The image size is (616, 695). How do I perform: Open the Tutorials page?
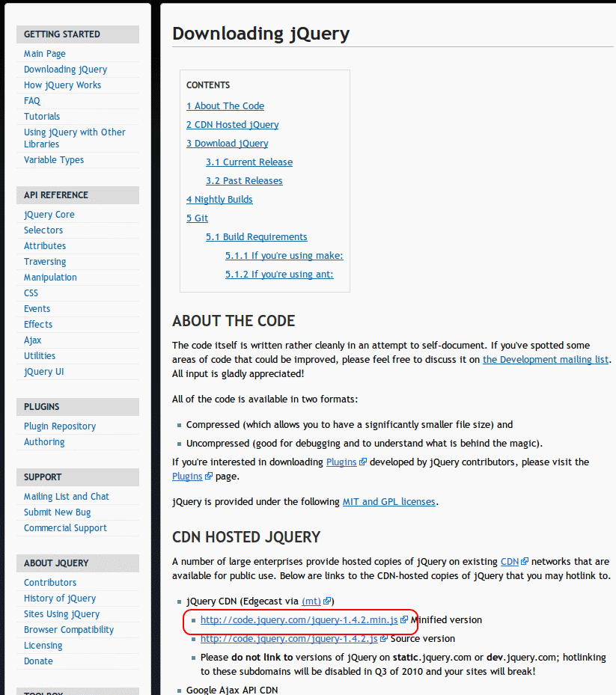click(x=42, y=117)
